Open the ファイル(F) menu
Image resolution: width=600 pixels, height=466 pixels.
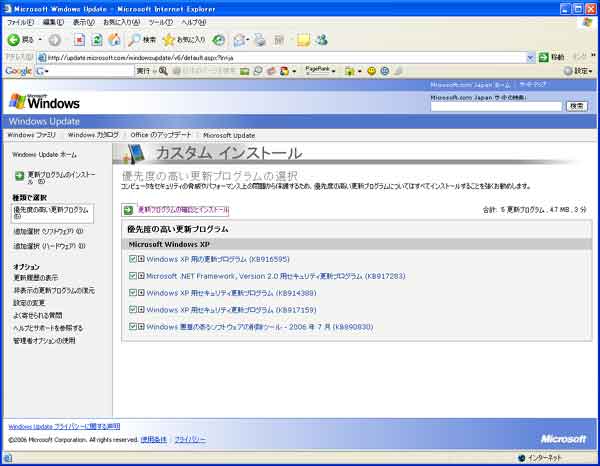(21, 23)
